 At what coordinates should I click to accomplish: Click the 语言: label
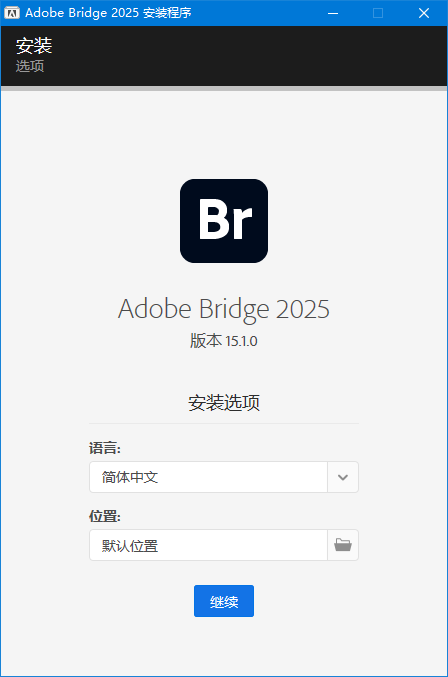[x=105, y=448]
